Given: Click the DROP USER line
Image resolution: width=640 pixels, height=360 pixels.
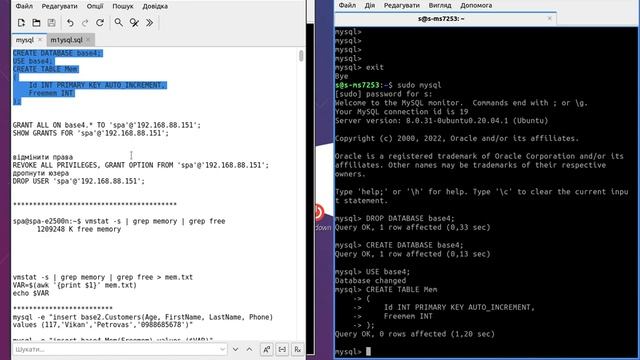Looking at the screenshot, I should pos(79,181).
